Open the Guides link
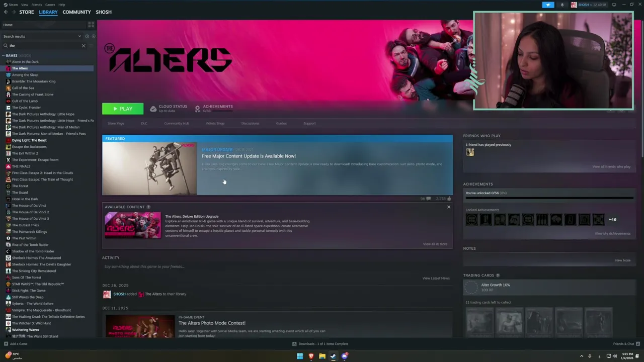The height and width of the screenshot is (362, 644). point(281,124)
